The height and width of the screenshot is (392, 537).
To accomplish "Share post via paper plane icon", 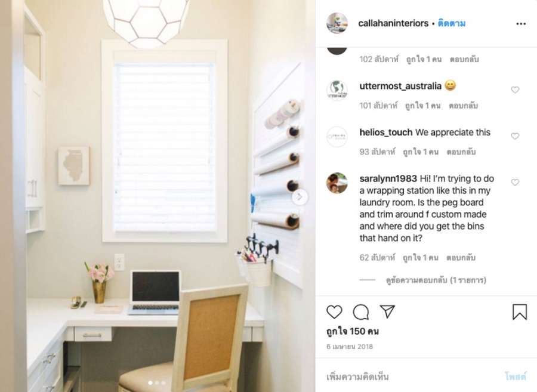I will click(388, 311).
